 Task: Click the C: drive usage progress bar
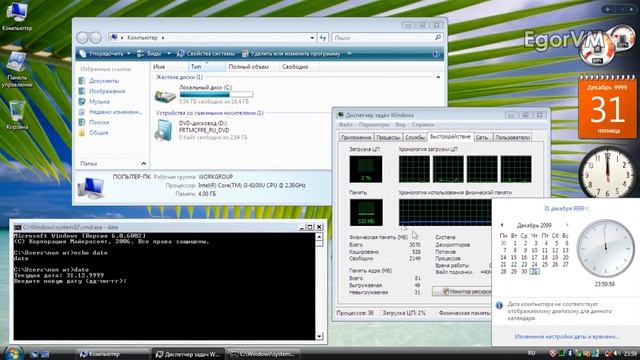(x=216, y=94)
